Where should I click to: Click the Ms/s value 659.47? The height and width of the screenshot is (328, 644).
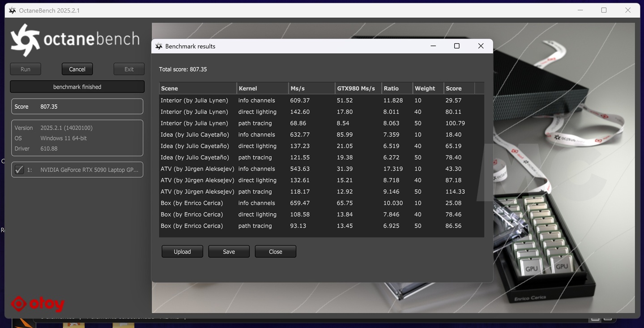coord(300,203)
